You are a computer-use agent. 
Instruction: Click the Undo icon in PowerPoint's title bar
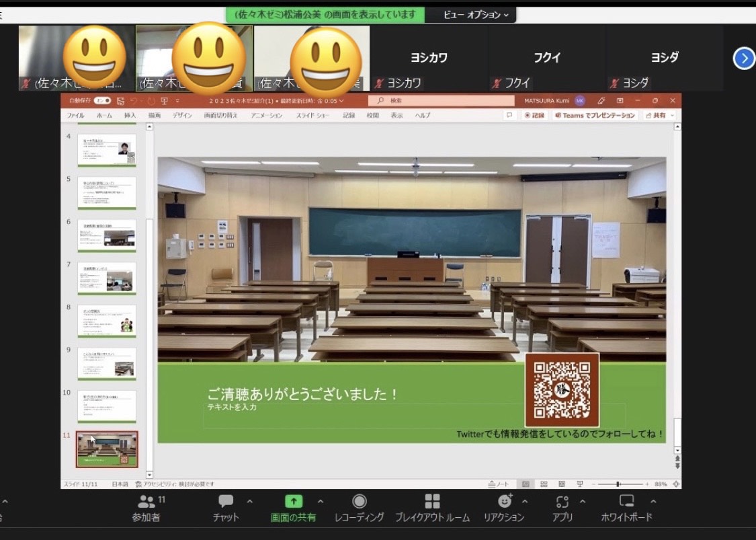(x=134, y=101)
